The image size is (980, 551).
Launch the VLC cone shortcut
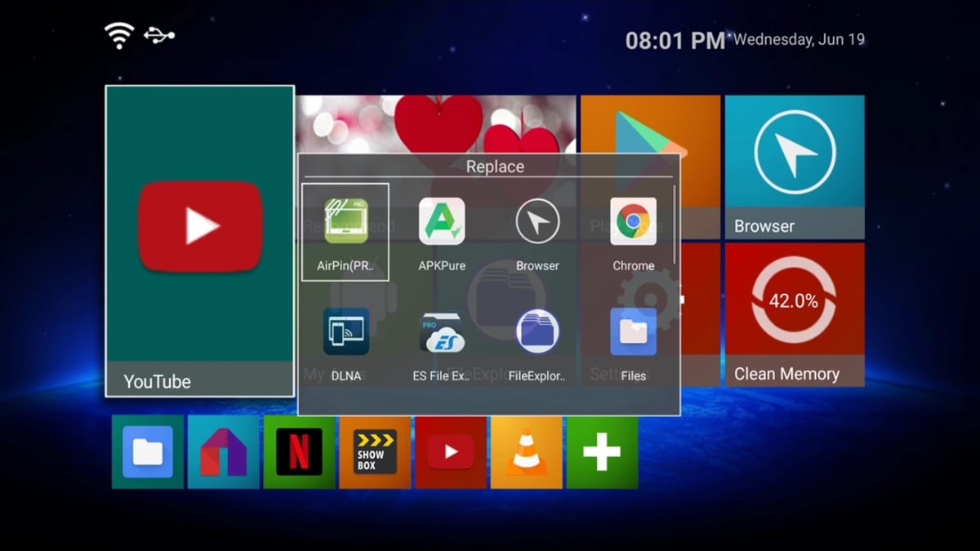point(527,452)
